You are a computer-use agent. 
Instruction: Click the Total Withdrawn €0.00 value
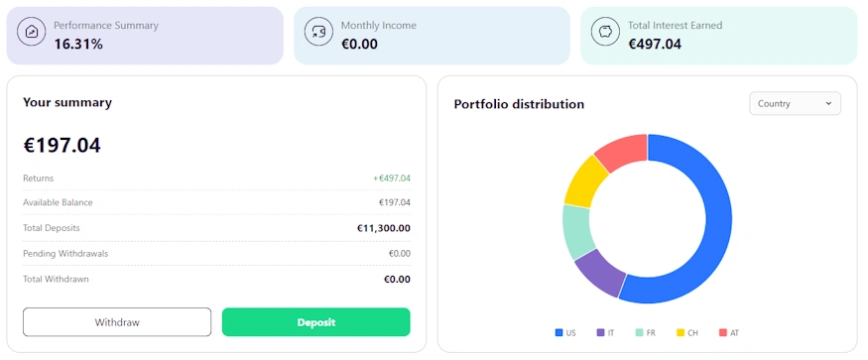(398, 279)
